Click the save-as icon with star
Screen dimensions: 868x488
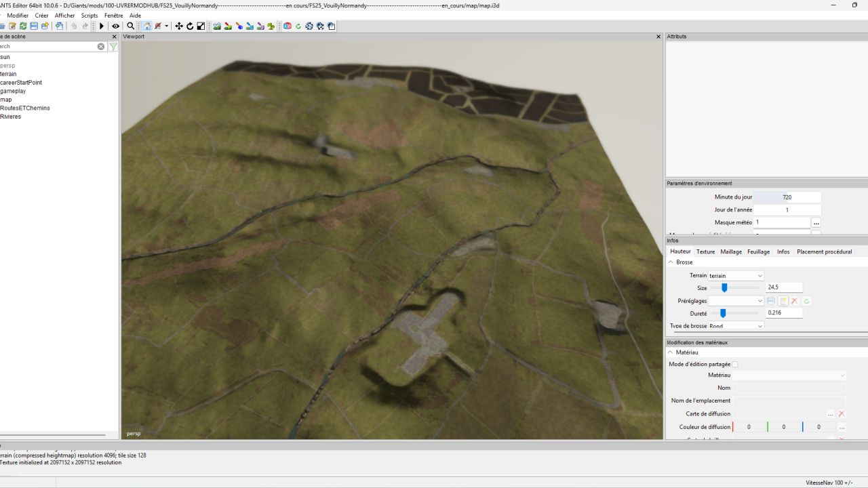[45, 26]
